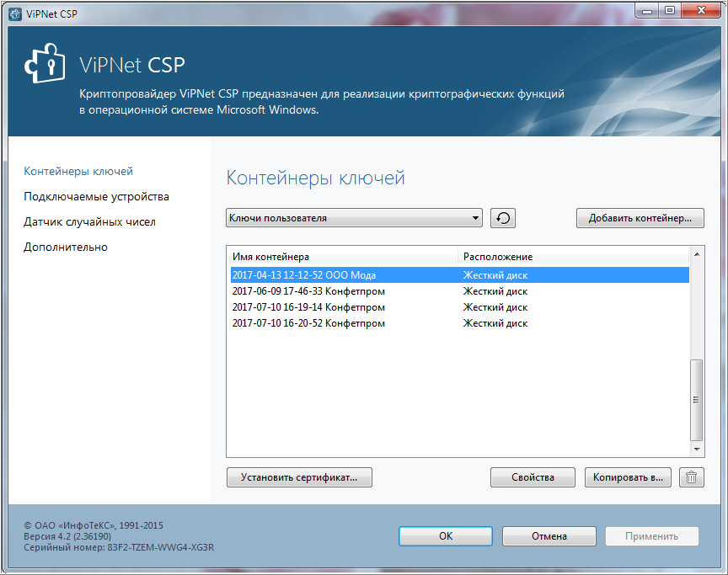
Task: Click the list scrollbar up arrow
Action: [x=697, y=253]
